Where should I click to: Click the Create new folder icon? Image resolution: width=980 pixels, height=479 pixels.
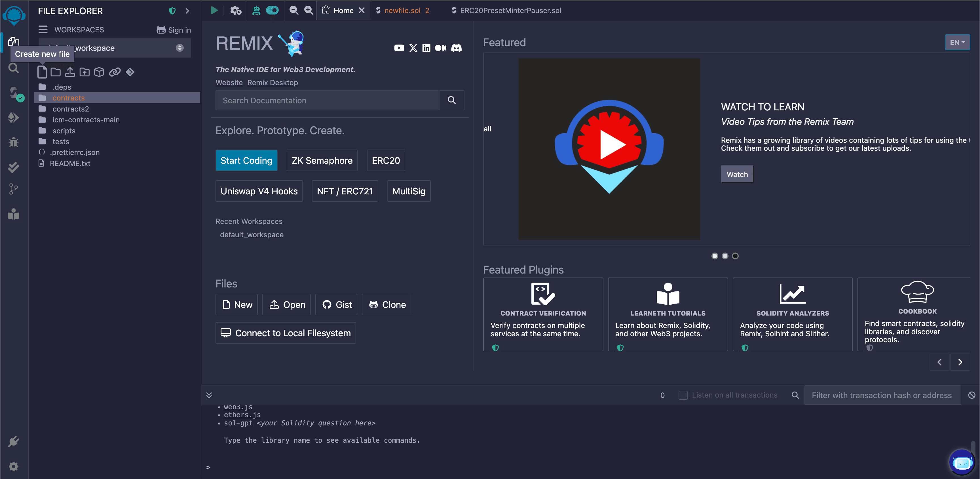tap(56, 72)
